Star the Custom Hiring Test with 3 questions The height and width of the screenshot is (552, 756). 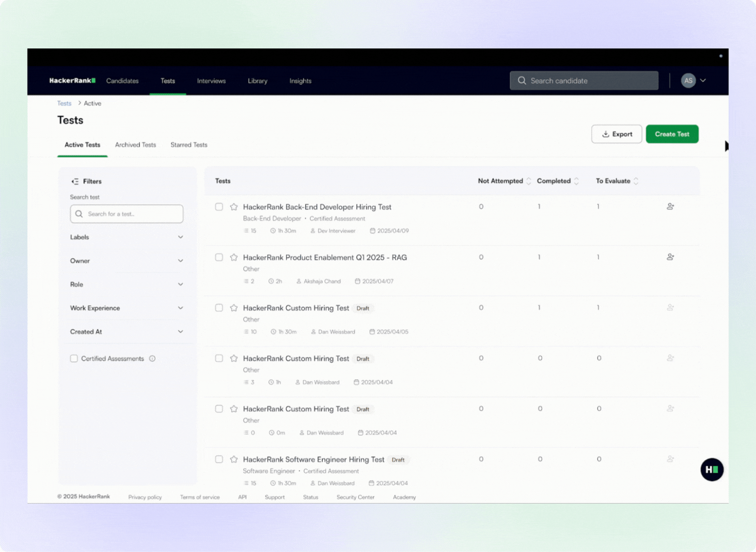(234, 358)
